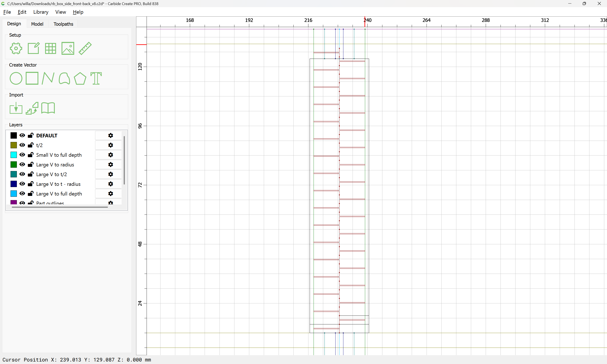Open Job Setup gear icon

[x=16, y=48]
